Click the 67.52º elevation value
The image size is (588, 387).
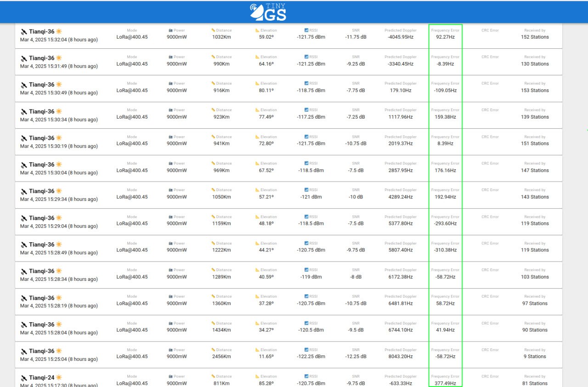click(x=266, y=171)
